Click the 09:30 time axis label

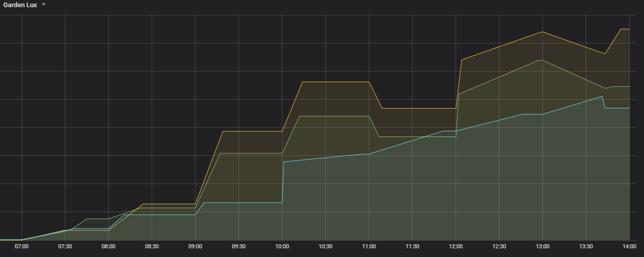point(238,246)
